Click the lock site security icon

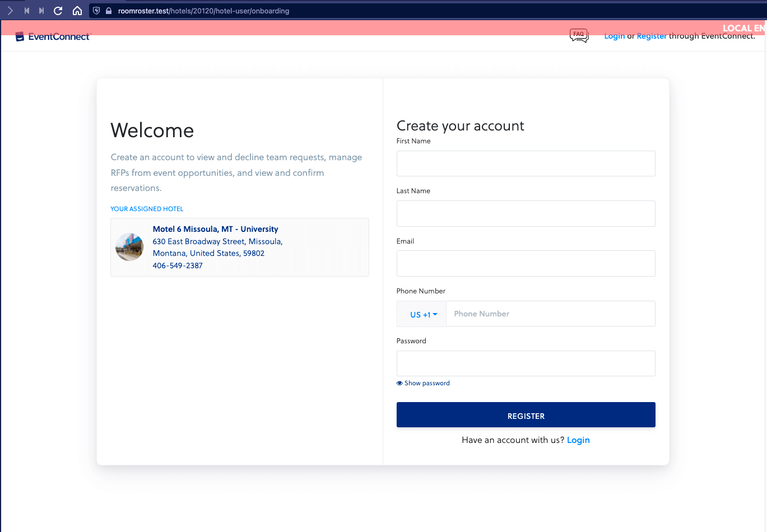point(109,11)
